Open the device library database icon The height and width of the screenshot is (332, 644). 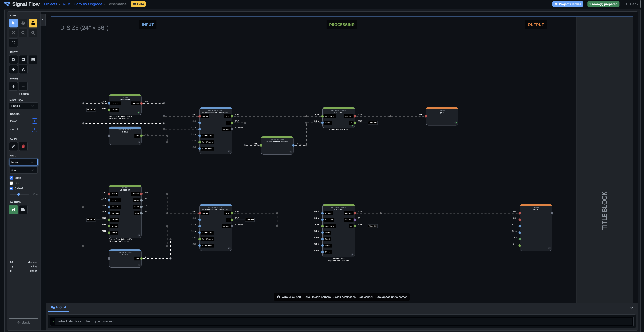pos(33,59)
